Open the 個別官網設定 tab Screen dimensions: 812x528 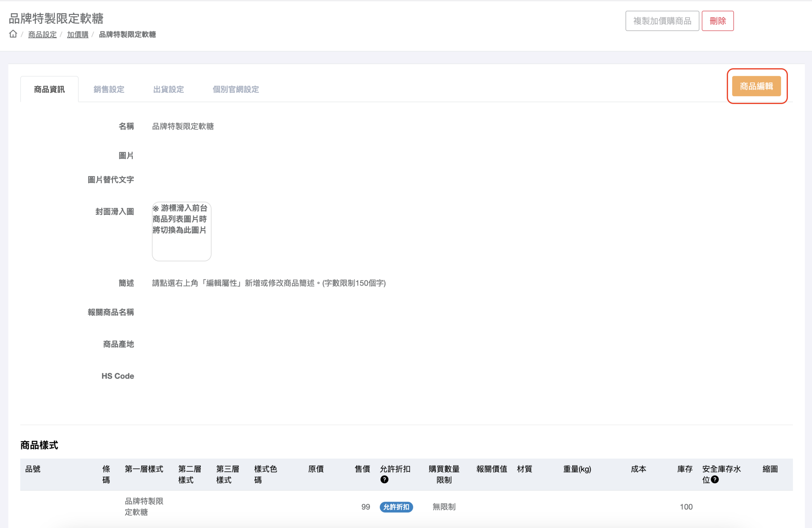tap(236, 89)
